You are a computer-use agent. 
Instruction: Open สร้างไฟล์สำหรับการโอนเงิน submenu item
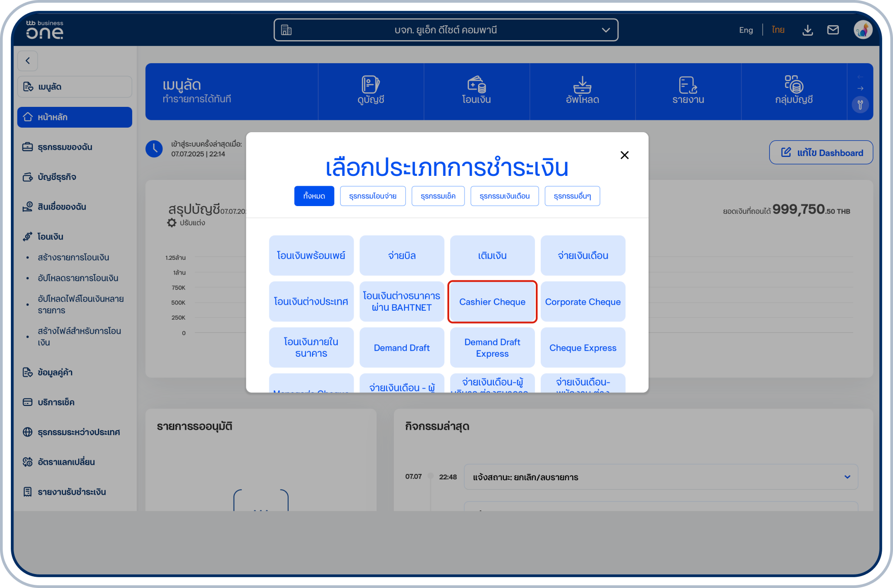coord(79,336)
